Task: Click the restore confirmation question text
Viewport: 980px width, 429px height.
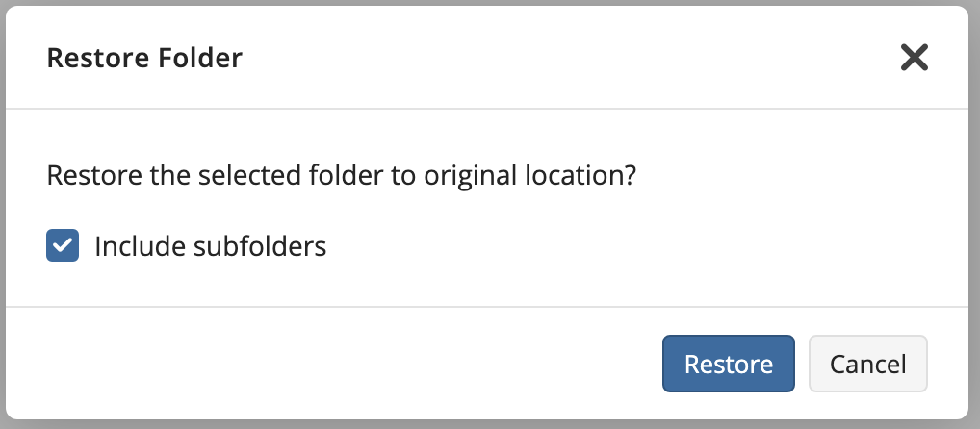Action: pyautogui.click(x=343, y=177)
